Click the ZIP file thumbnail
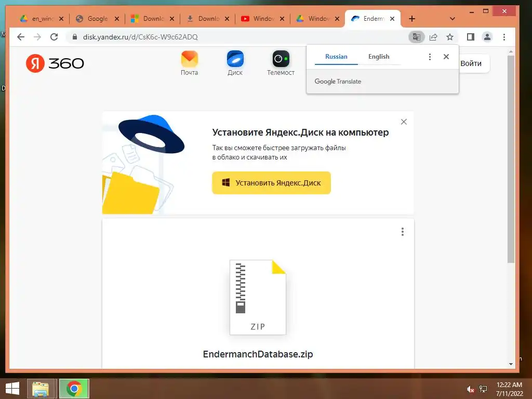The height and width of the screenshot is (399, 532). 258,297
